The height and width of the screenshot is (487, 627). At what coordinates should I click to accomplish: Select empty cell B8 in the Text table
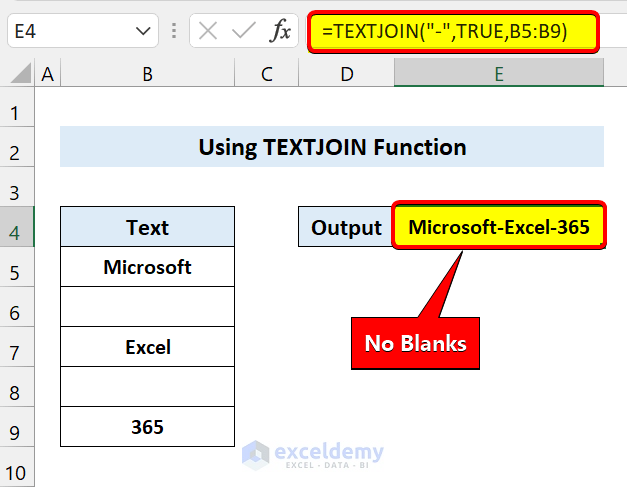click(x=147, y=387)
